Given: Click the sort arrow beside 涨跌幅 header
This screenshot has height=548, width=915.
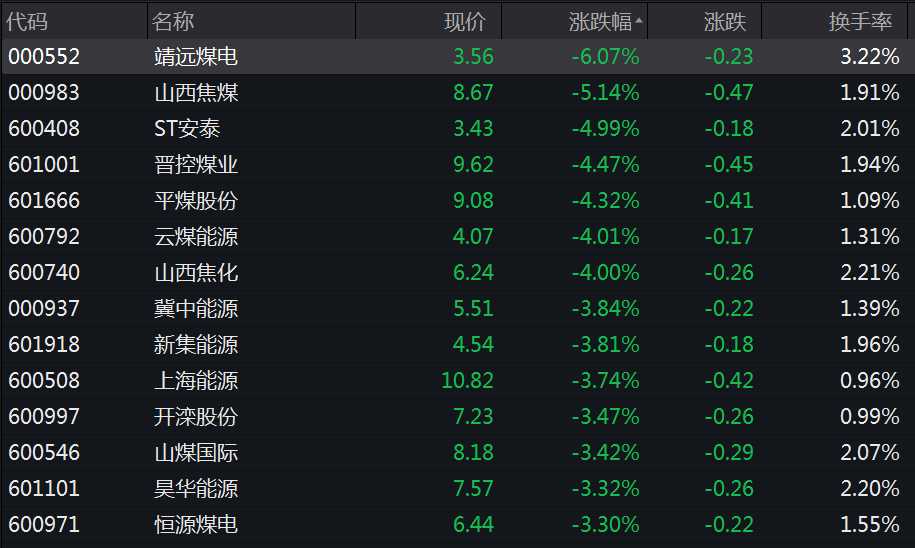Looking at the screenshot, I should (638, 20).
